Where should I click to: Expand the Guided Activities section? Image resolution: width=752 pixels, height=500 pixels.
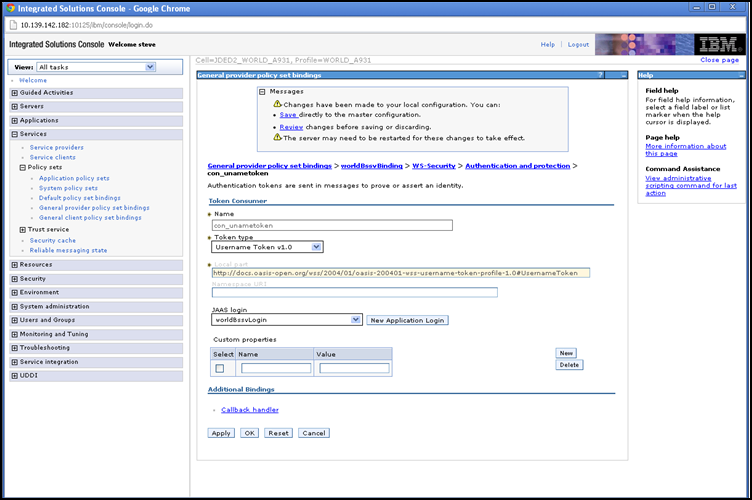pos(15,93)
